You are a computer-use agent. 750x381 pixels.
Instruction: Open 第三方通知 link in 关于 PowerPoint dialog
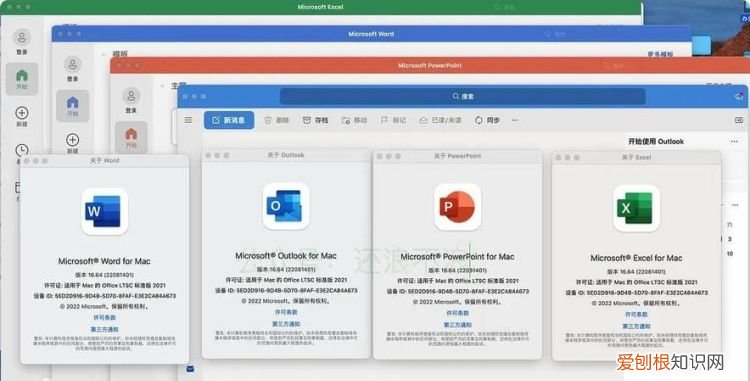click(x=457, y=325)
